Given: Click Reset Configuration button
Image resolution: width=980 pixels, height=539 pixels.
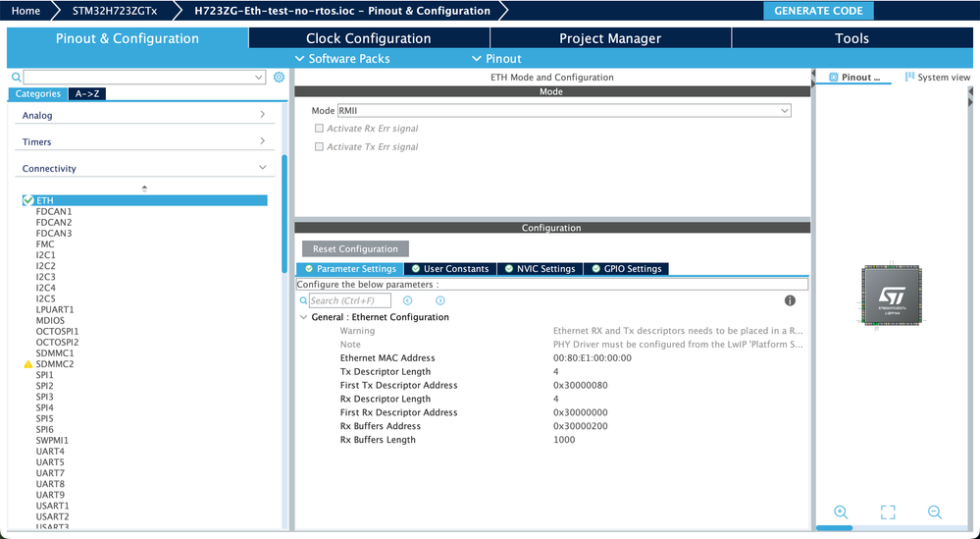Looking at the screenshot, I should pyautogui.click(x=355, y=248).
